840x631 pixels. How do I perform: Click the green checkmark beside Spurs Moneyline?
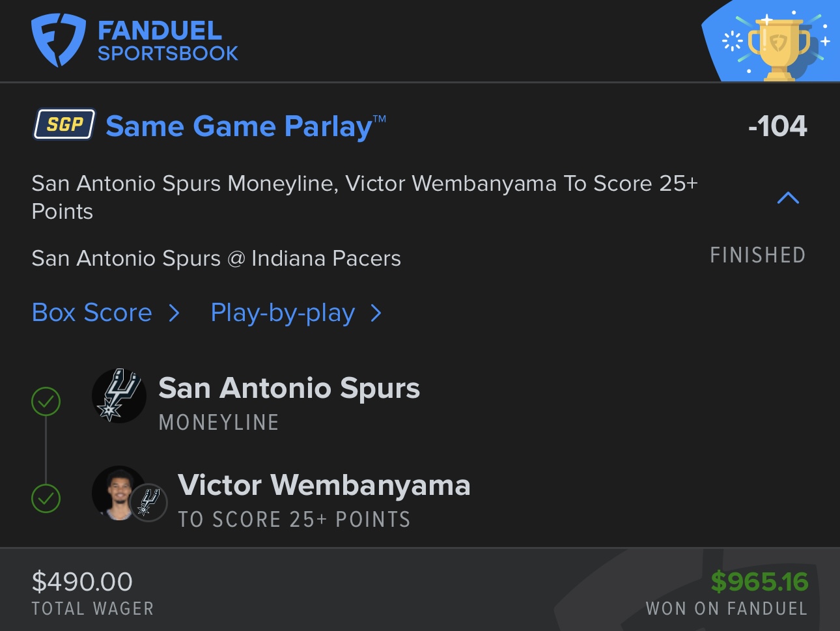tap(46, 401)
